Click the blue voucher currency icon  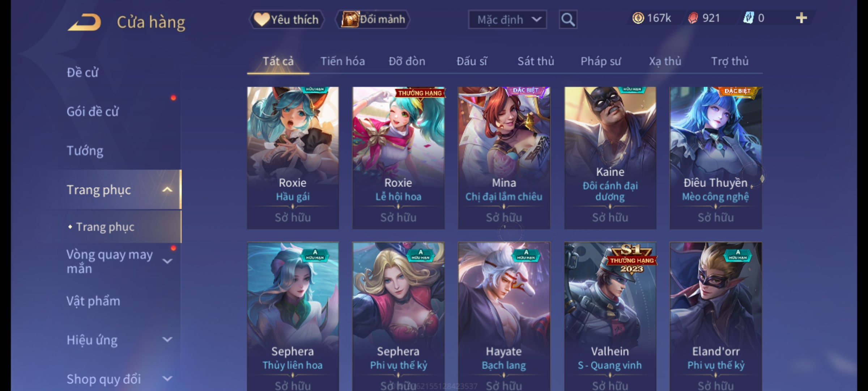click(x=748, y=18)
